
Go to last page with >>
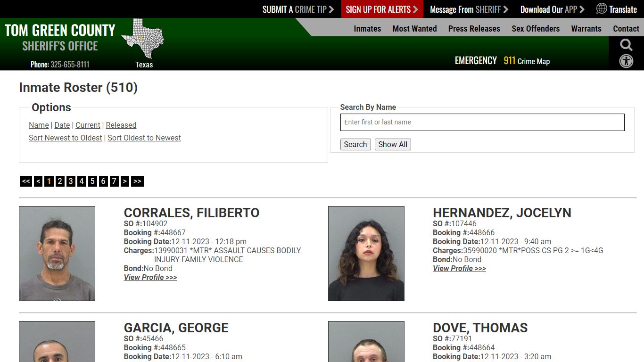tap(137, 181)
